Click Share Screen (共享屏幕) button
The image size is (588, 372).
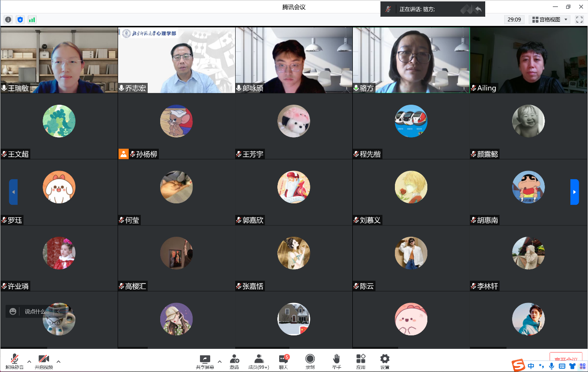205,361
